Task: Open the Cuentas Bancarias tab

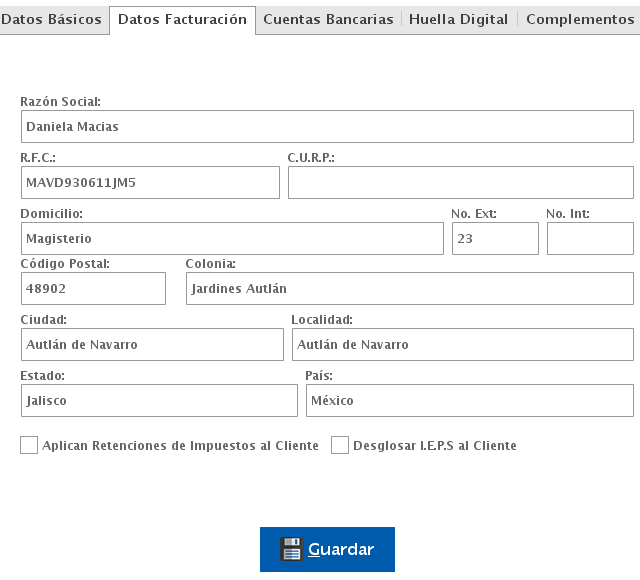Action: 328,19
